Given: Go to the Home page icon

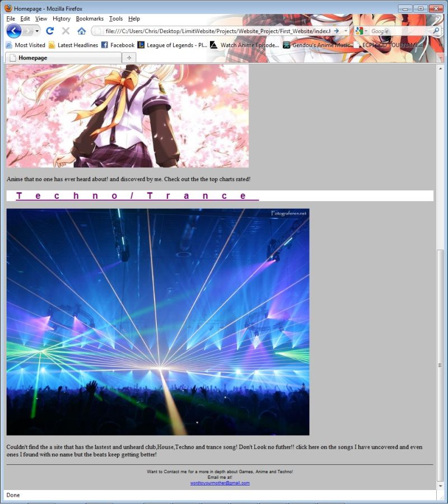Looking at the screenshot, I should pos(82,31).
